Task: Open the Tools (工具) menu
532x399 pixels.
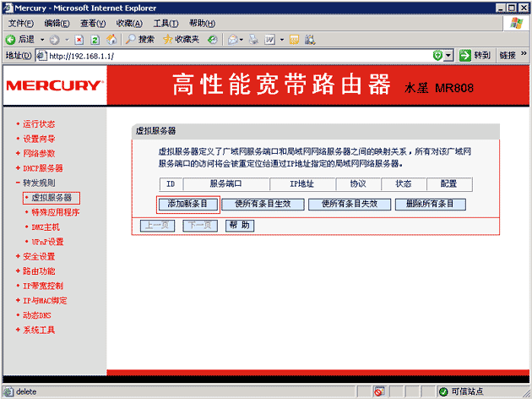Action: point(166,24)
